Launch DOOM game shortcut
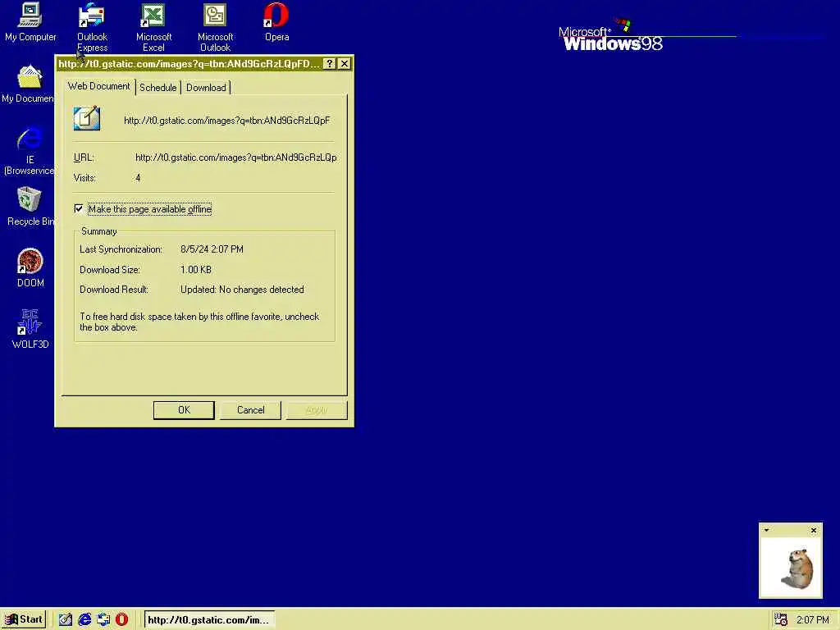The image size is (840, 630). click(30, 268)
